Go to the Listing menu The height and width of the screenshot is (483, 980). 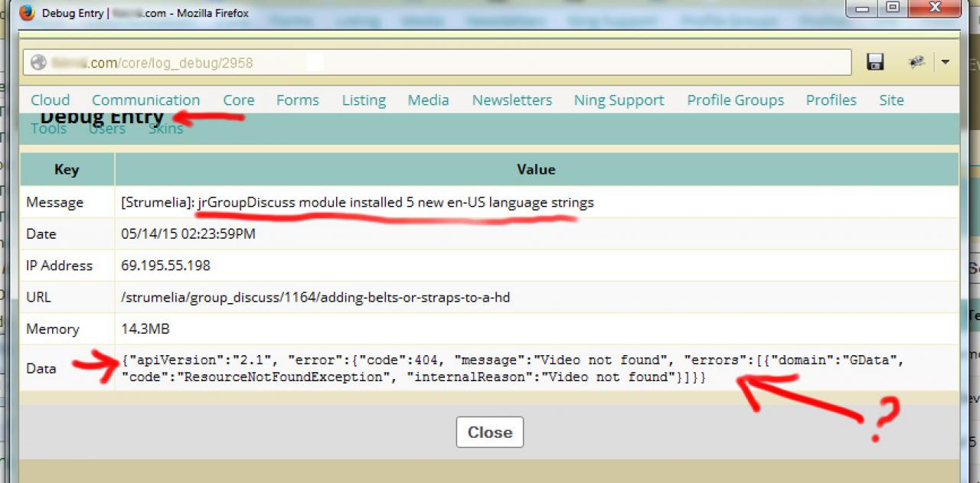pyautogui.click(x=363, y=100)
